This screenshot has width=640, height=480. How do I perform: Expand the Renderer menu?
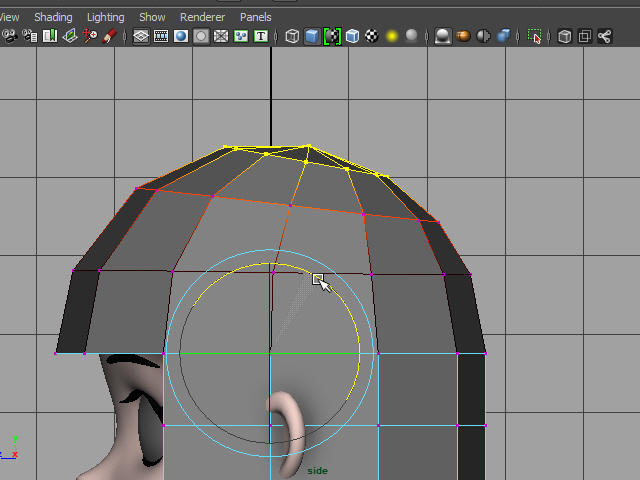202,17
